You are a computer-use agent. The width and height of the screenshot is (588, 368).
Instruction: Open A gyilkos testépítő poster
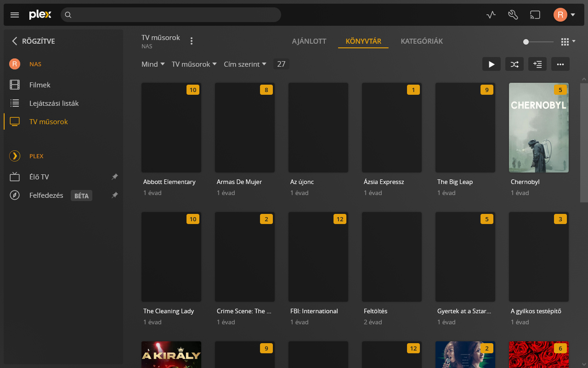(x=539, y=257)
